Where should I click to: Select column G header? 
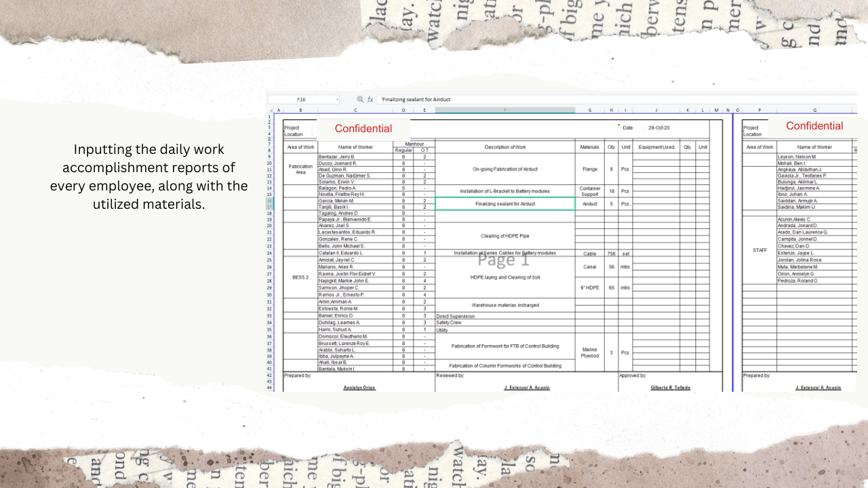[x=590, y=110]
